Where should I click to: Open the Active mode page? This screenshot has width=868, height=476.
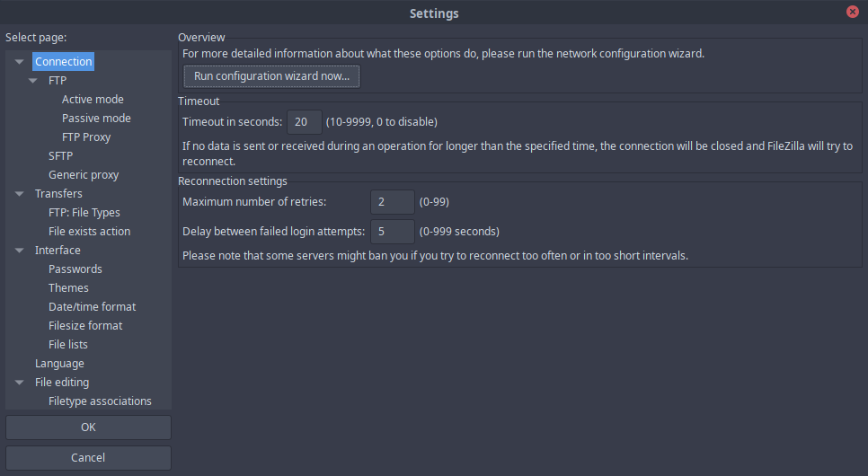tap(93, 100)
